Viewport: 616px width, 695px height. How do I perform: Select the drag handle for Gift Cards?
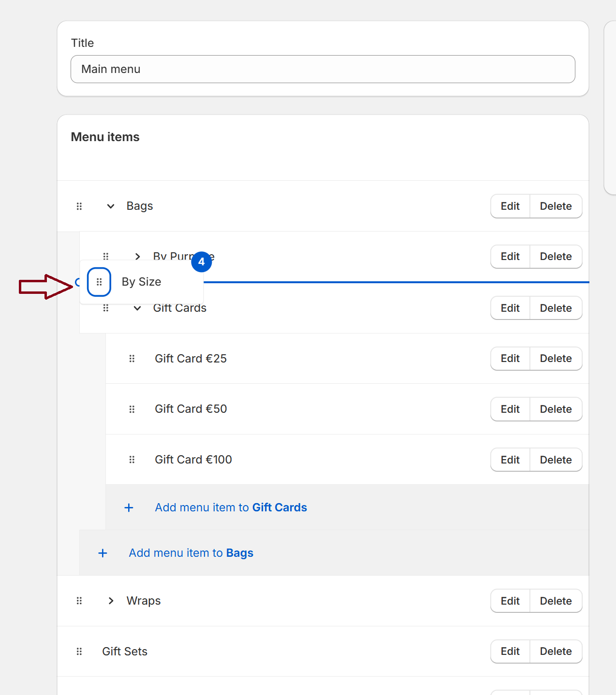tap(106, 308)
